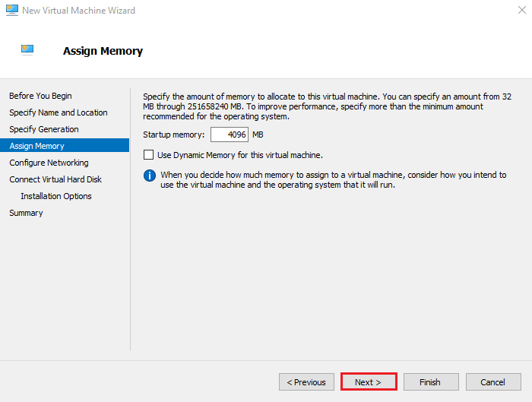The image size is (532, 402).
Task: Click the Finish button
Action: point(430,381)
